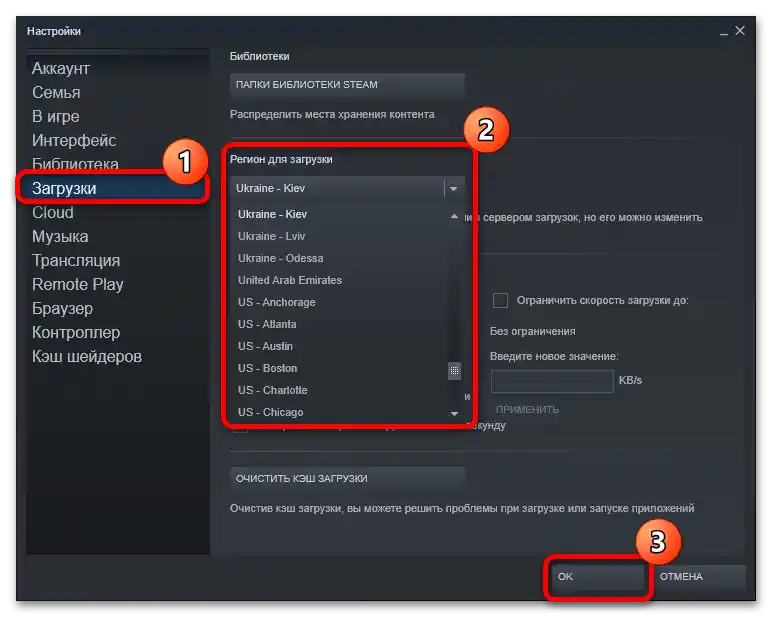772x617 pixels.
Task: Cancel with ОТМЕНА button
Action: point(700,577)
